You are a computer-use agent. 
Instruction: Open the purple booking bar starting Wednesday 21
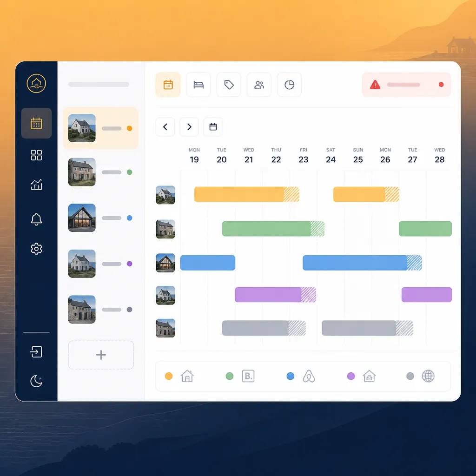click(275, 294)
